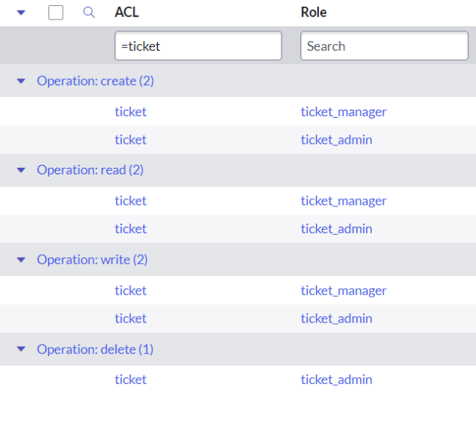Collapse the Operation: delete group arrow
This screenshot has width=476, height=448.
[x=21, y=350]
